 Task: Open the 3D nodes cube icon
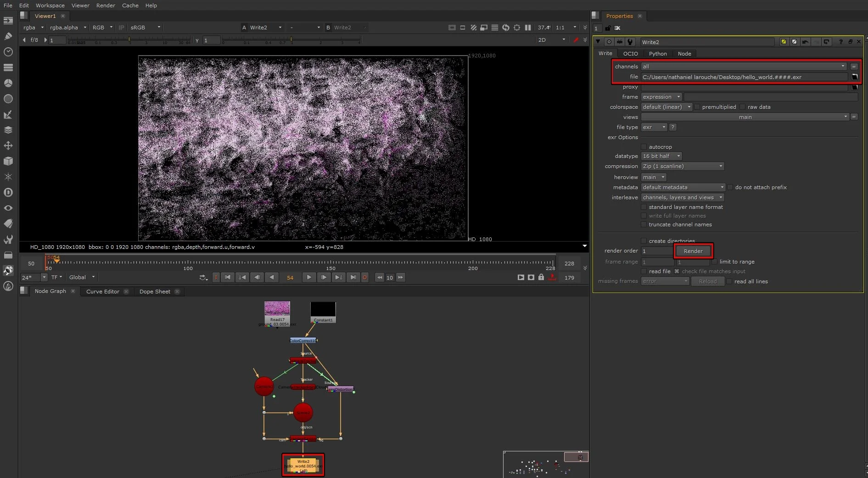(8, 161)
